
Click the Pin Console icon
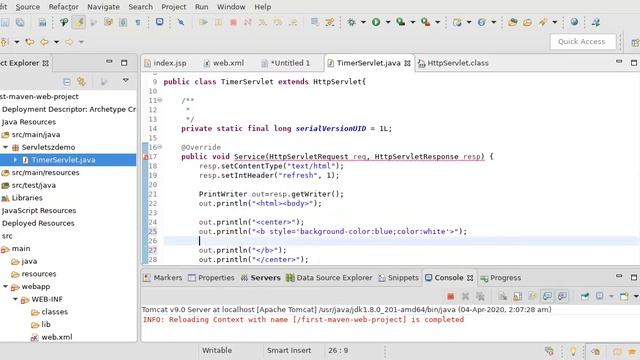585,296
